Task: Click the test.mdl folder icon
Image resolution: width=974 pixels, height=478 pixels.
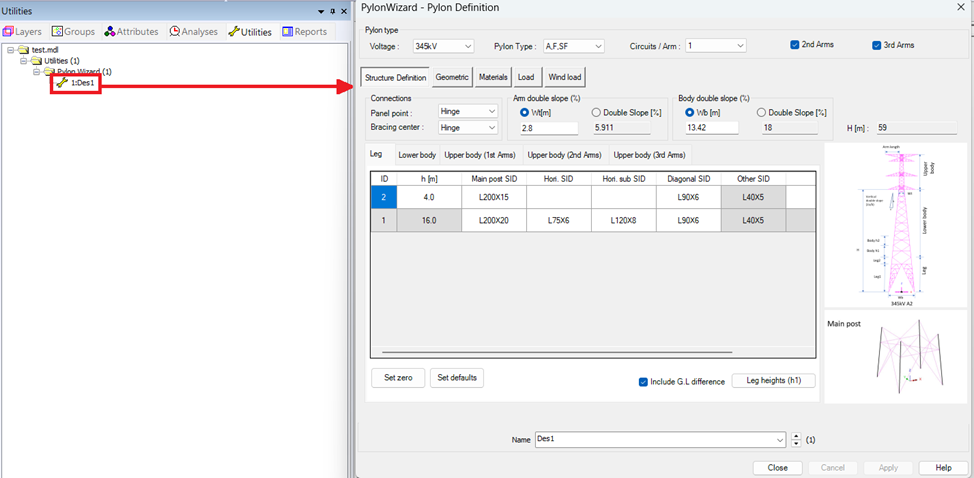Action: (x=24, y=49)
